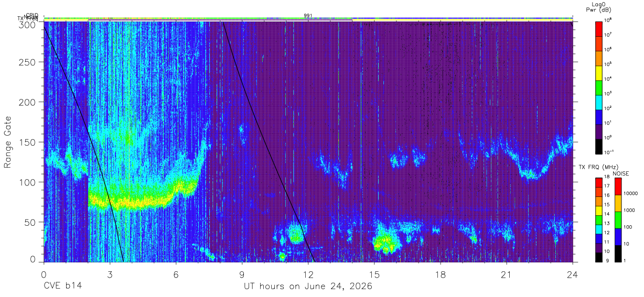Select the red top segment of TX FRQ bar
This screenshot has width=644, height=297.
coord(599,182)
